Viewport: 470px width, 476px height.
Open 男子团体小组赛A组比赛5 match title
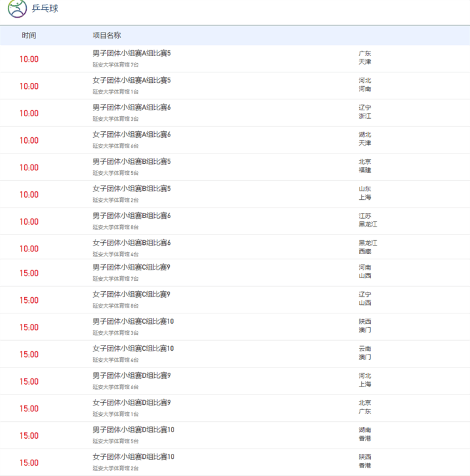[132, 54]
